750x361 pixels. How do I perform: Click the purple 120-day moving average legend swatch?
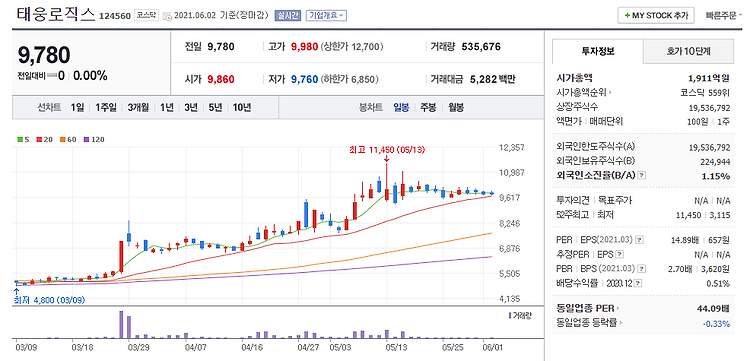click(x=86, y=140)
